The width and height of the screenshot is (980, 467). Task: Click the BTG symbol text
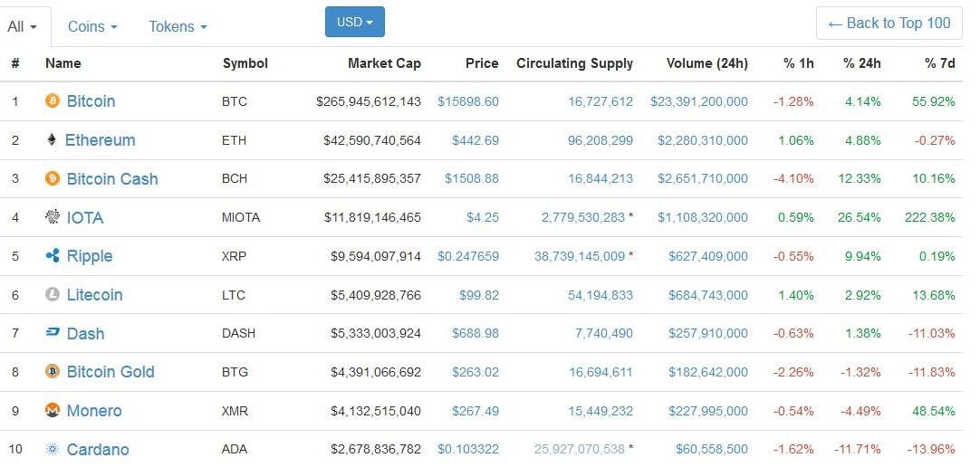[235, 372]
